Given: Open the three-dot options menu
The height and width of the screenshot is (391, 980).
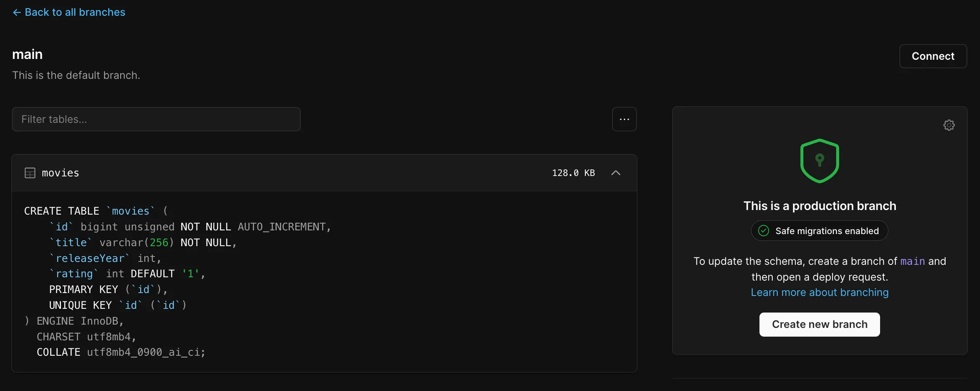Looking at the screenshot, I should [x=624, y=119].
